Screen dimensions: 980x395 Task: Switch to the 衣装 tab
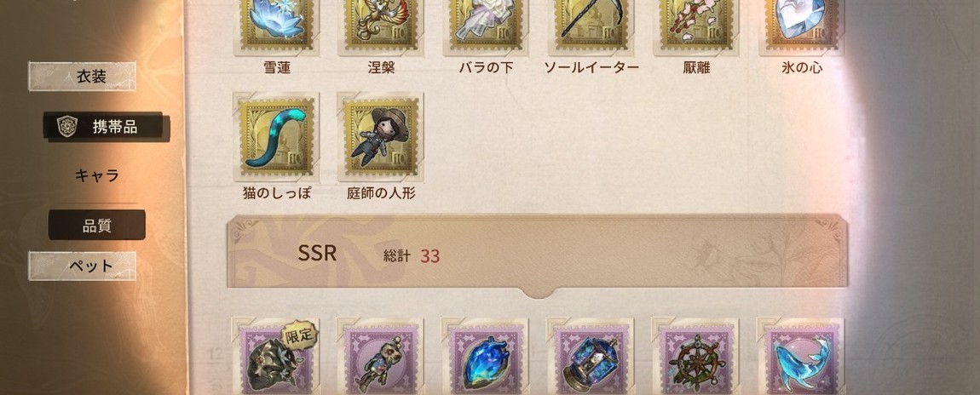pos(83,77)
